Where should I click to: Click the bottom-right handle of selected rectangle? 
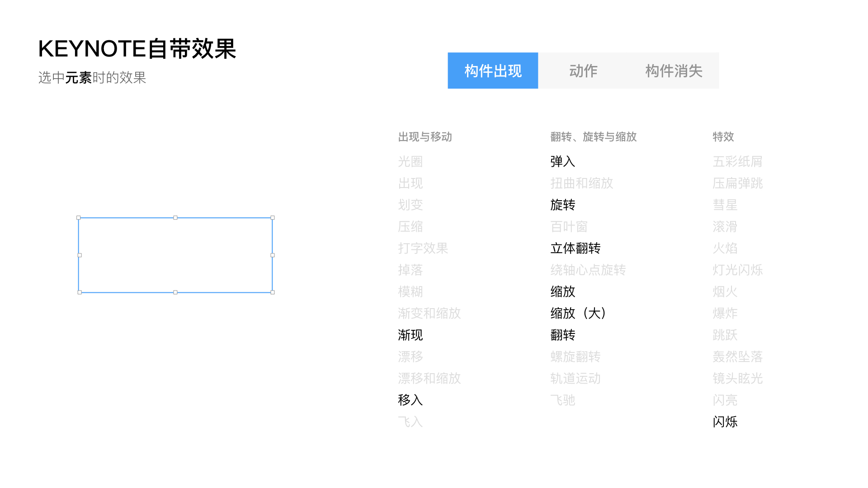point(273,292)
